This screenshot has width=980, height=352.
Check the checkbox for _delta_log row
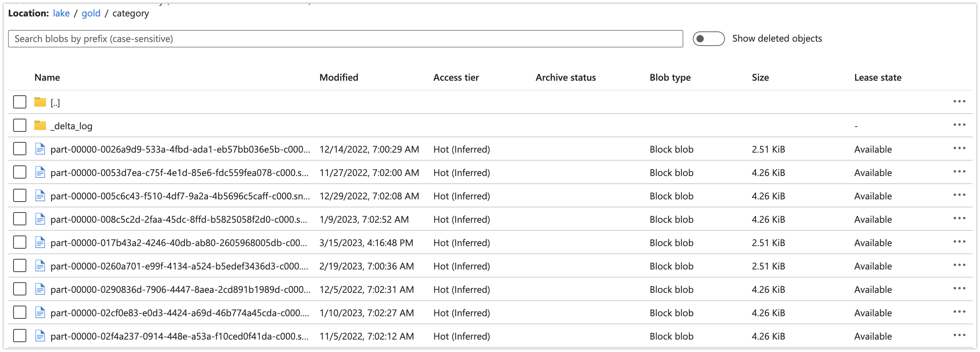[x=19, y=126]
